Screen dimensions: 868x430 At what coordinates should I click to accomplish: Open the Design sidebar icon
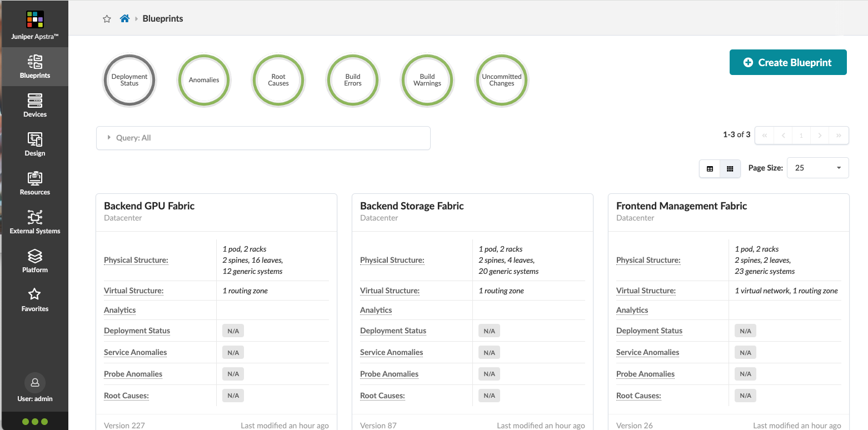coord(34,144)
